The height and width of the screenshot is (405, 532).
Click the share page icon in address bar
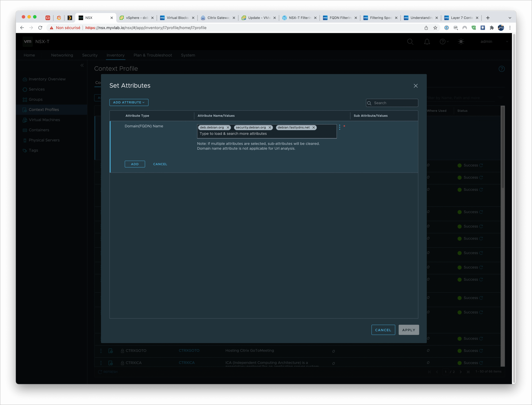426,28
